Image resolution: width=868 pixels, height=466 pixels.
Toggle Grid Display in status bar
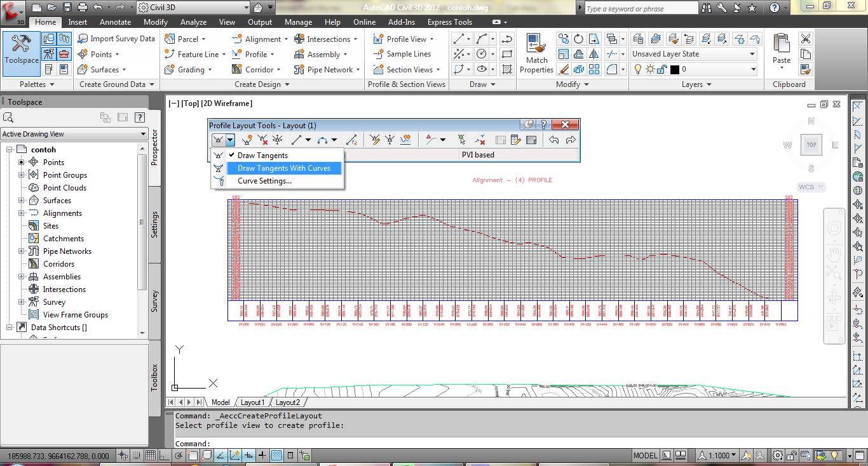151,455
